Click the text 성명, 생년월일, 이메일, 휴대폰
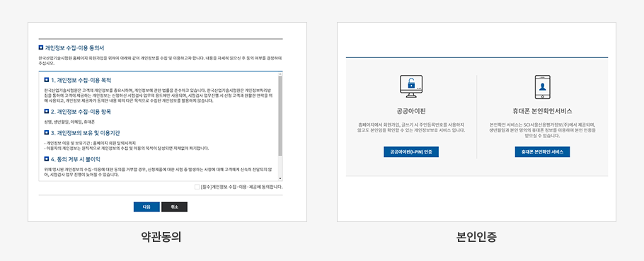 (x=69, y=122)
